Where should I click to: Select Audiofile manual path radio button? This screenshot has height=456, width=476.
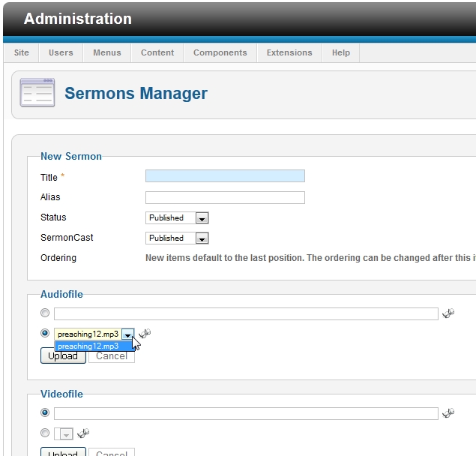45,313
